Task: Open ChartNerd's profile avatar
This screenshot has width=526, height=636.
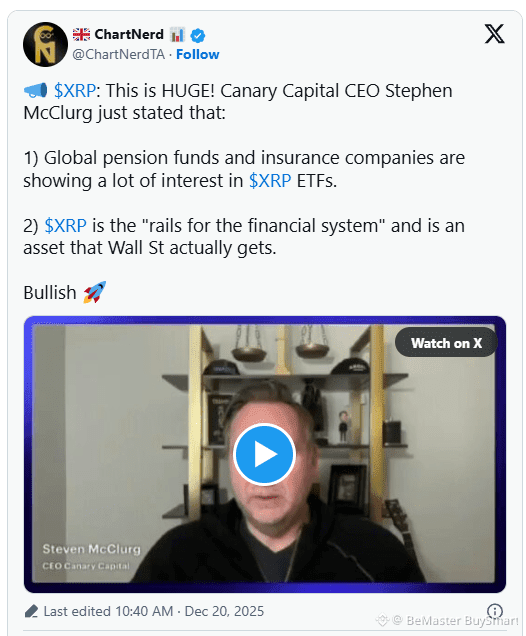Action: pos(45,44)
